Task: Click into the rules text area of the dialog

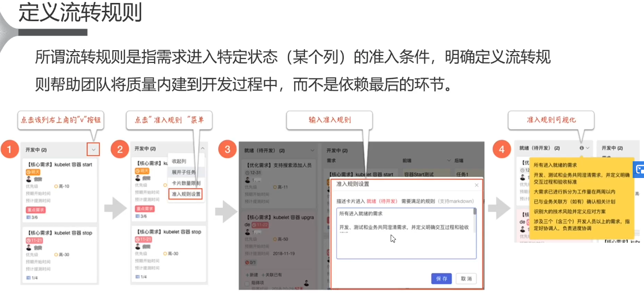Action: [x=406, y=233]
